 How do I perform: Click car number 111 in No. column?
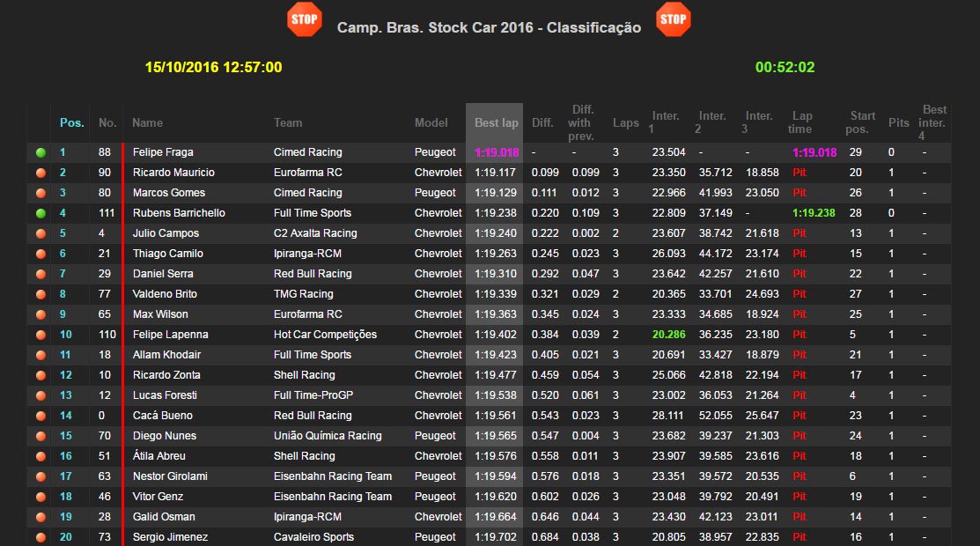pyautogui.click(x=107, y=212)
